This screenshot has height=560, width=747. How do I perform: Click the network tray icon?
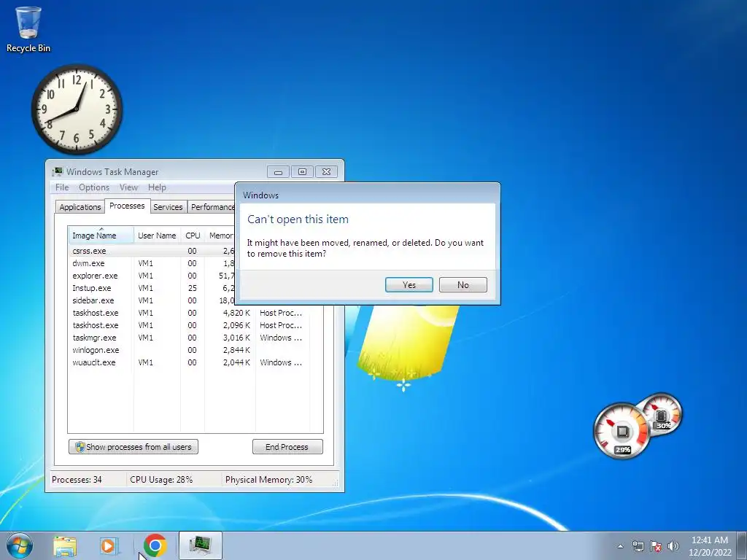[638, 546]
